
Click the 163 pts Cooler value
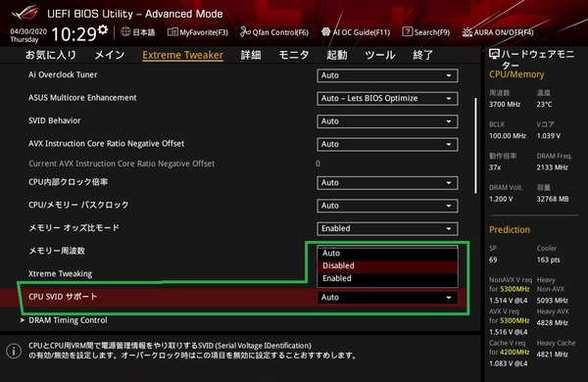click(x=548, y=260)
